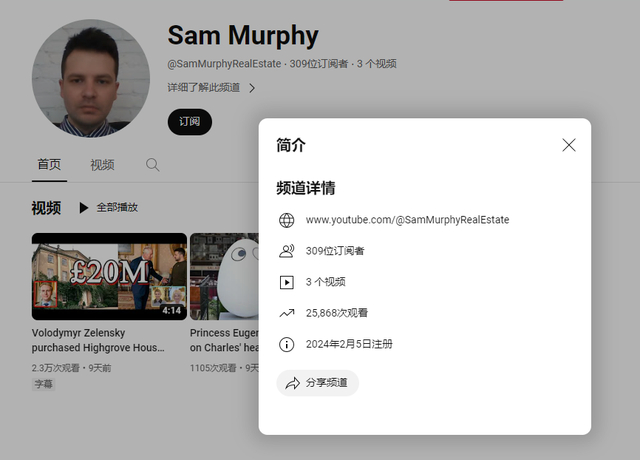Viewport: 640px width, 460px height.
Task: Click the 4:14 duration badge on thumbnail
Action: pyautogui.click(x=171, y=311)
